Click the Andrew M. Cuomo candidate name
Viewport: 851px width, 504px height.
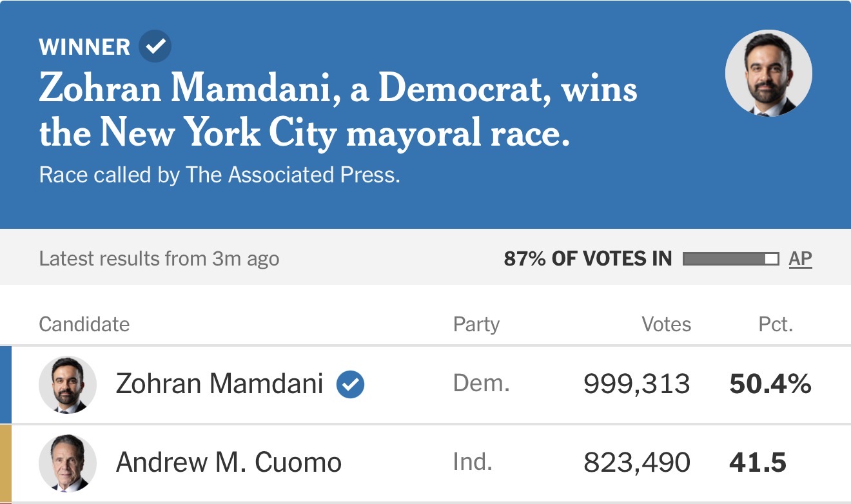tap(228, 463)
